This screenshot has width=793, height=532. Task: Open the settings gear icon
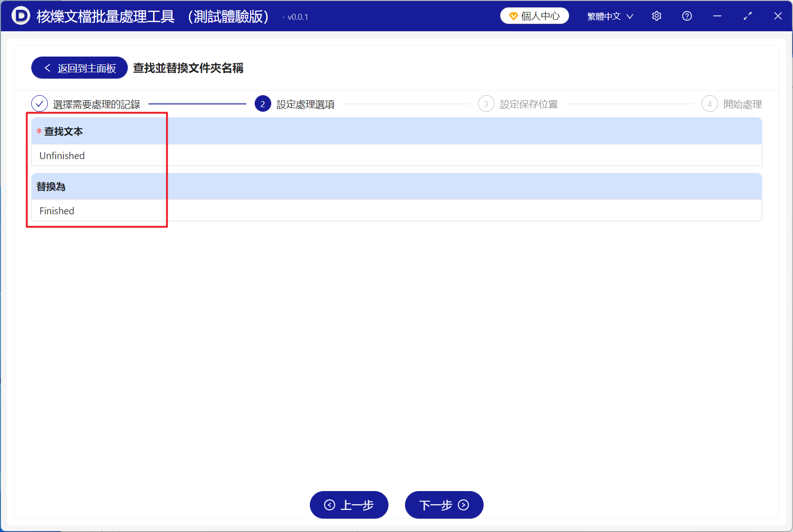(656, 16)
